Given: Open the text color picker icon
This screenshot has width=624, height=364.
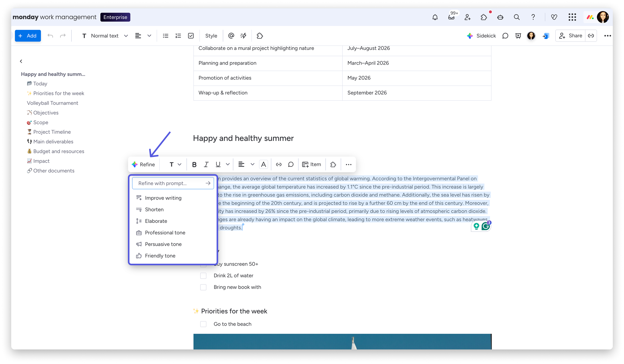Looking at the screenshot, I should tap(263, 164).
